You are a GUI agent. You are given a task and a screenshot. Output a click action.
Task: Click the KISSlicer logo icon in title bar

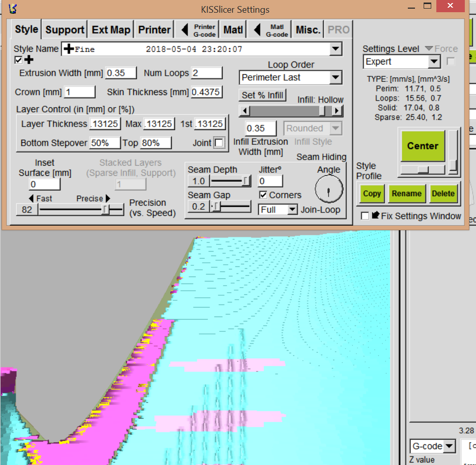point(12,9)
